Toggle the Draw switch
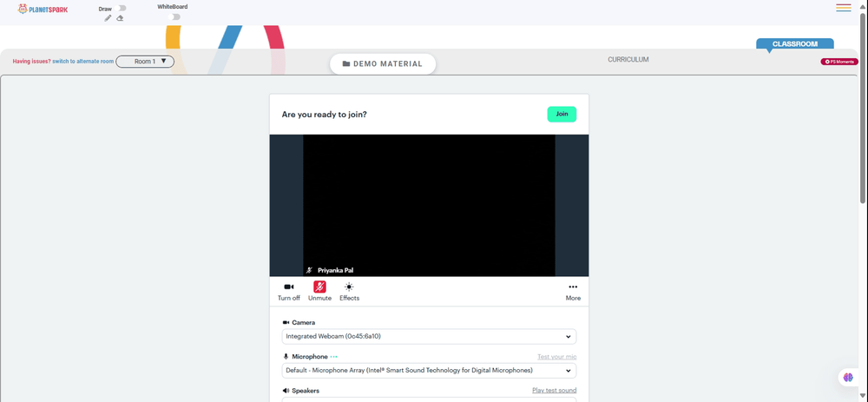868x402 pixels. 122,9
